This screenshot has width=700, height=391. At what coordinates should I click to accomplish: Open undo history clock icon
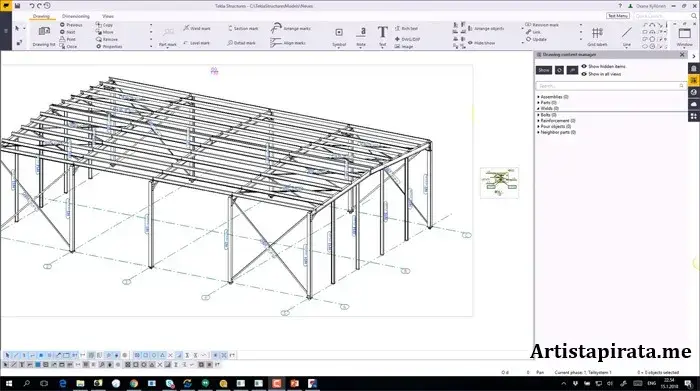[x=47, y=6]
